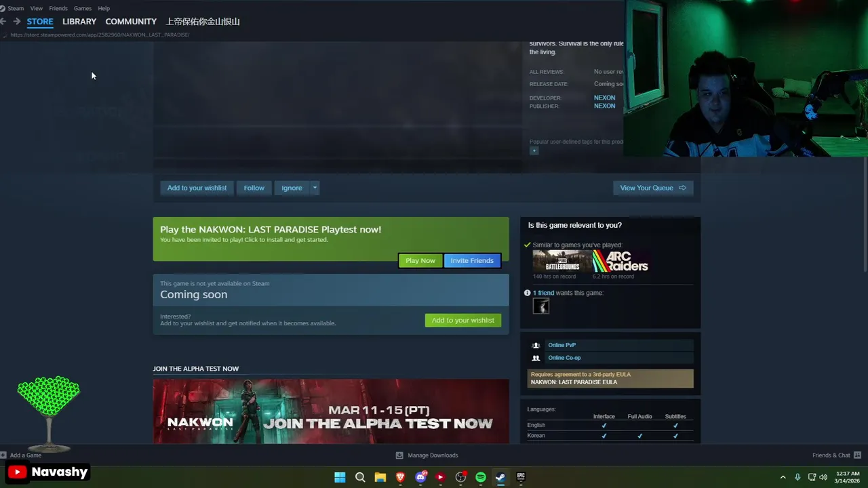Click the store page URL text
This screenshot has height=488, width=868.
(x=100, y=35)
